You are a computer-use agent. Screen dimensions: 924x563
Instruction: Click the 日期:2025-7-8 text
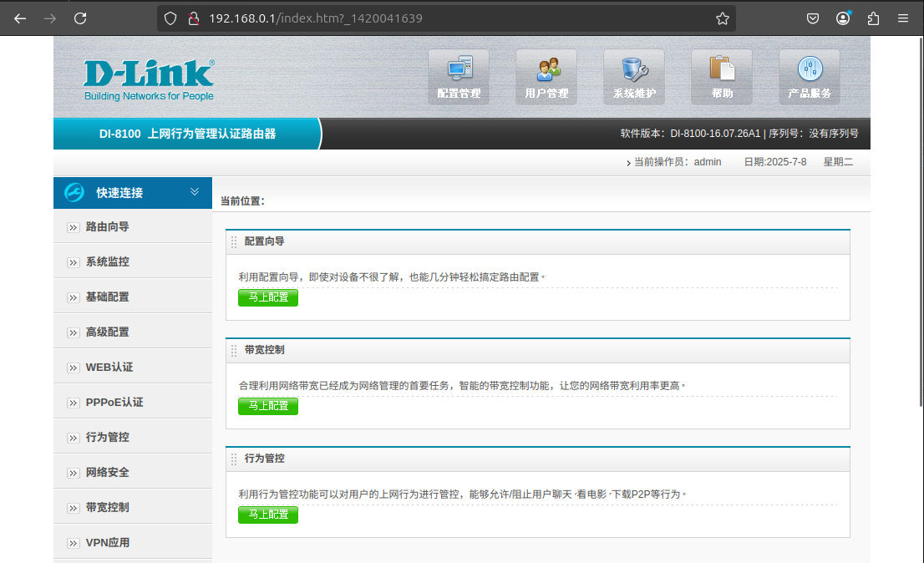pos(775,162)
